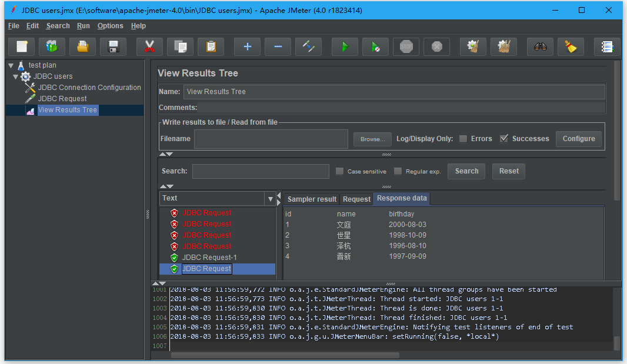
Task: Switch to the Sampler result tab
Action: [x=312, y=199]
